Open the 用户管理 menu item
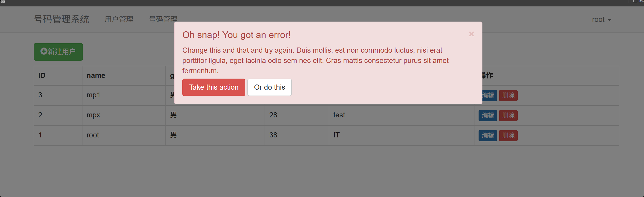 [119, 19]
